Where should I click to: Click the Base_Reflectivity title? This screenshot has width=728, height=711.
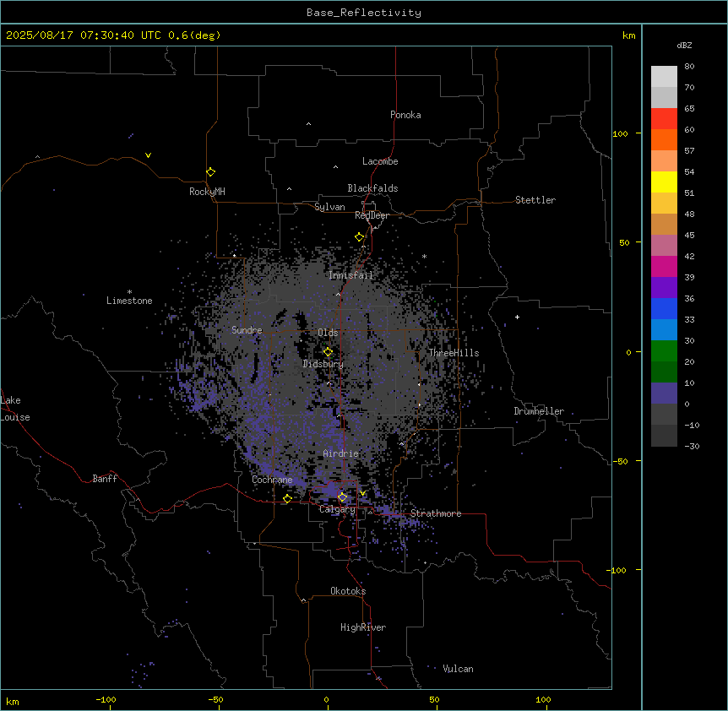[364, 13]
